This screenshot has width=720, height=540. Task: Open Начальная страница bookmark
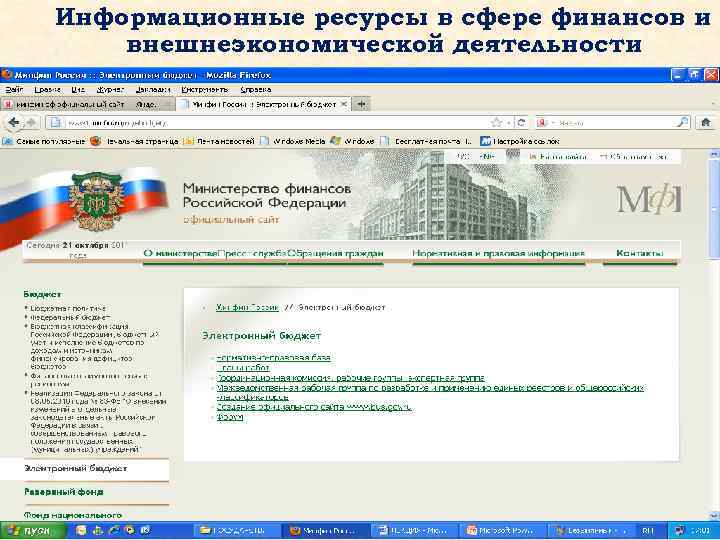pyautogui.click(x=134, y=141)
